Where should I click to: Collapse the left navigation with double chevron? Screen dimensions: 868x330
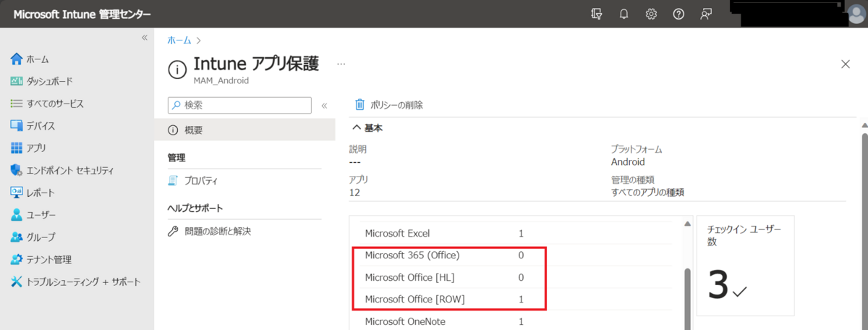click(144, 37)
